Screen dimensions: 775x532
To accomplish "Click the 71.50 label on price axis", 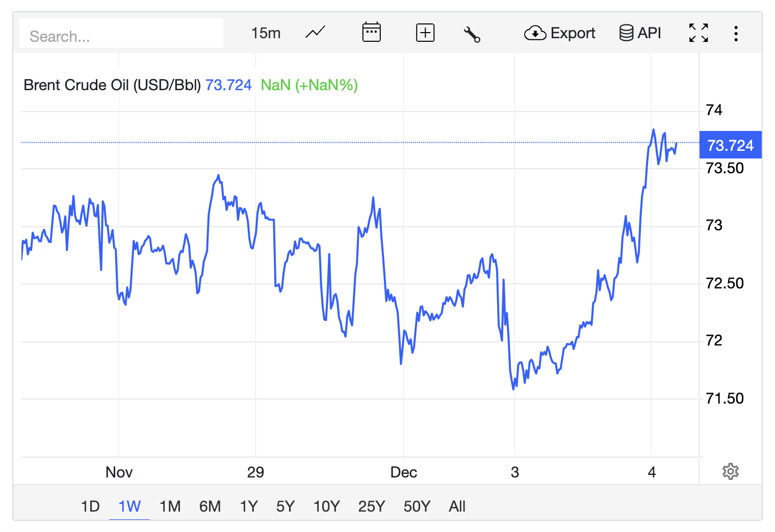I will click(x=725, y=398).
